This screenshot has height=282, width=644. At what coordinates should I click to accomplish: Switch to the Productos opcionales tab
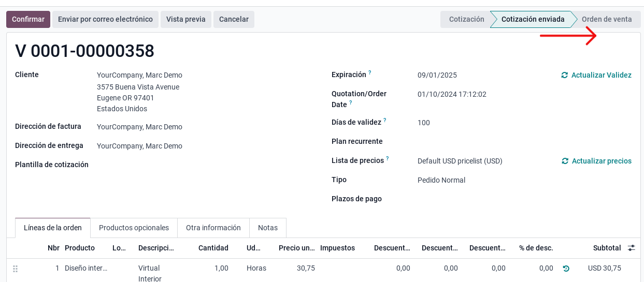[134, 228]
